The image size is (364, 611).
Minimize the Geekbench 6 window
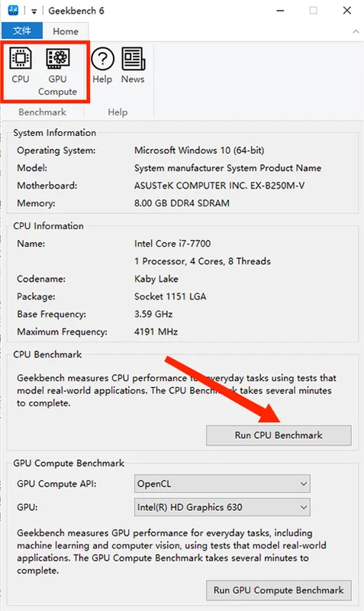280,11
